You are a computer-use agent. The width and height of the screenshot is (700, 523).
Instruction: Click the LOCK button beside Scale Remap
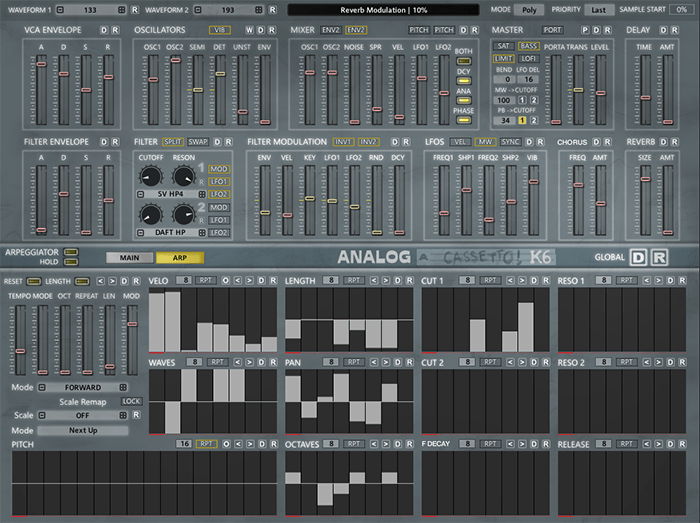pyautogui.click(x=131, y=401)
